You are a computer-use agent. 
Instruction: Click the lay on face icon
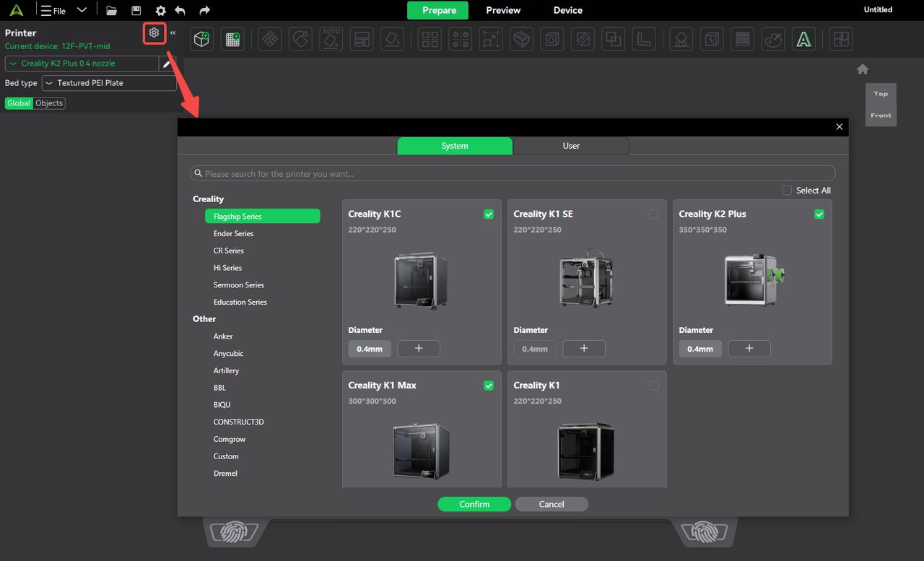point(391,40)
